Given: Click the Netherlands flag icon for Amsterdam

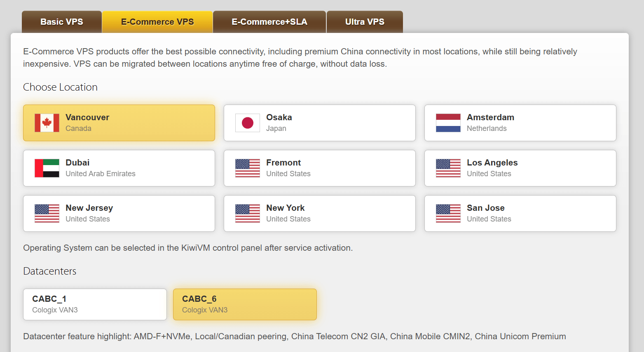Looking at the screenshot, I should click(x=448, y=123).
